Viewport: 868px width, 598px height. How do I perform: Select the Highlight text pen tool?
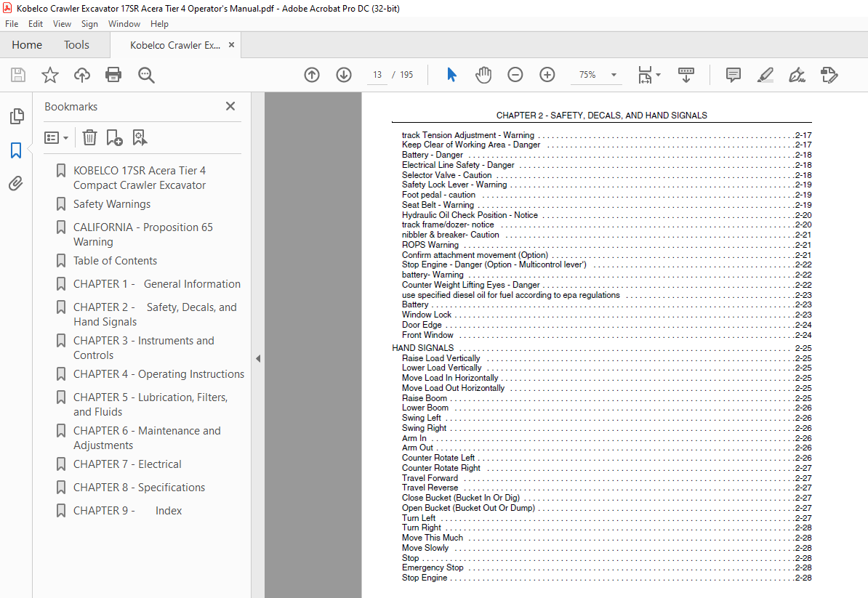click(765, 75)
